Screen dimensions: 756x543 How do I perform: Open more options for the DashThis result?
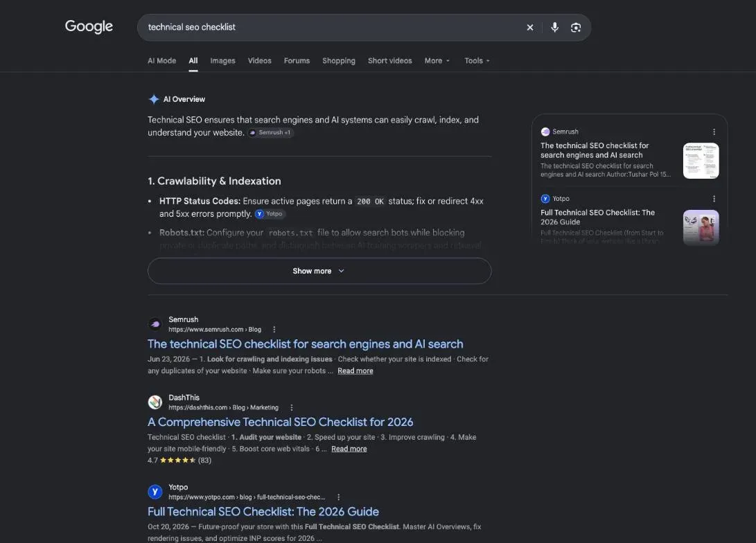click(x=291, y=408)
